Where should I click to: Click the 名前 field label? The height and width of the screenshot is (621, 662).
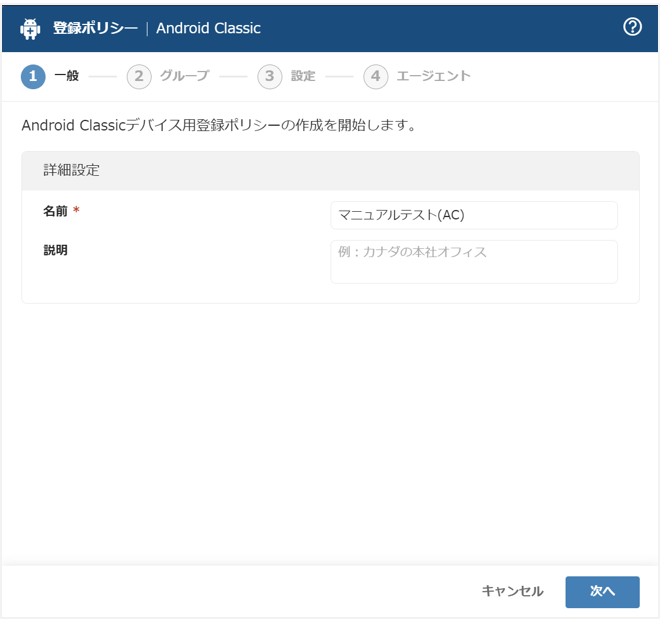click(55, 211)
